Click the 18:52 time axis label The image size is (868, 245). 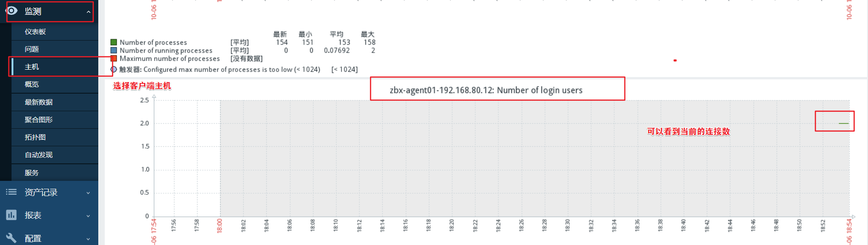tap(823, 226)
